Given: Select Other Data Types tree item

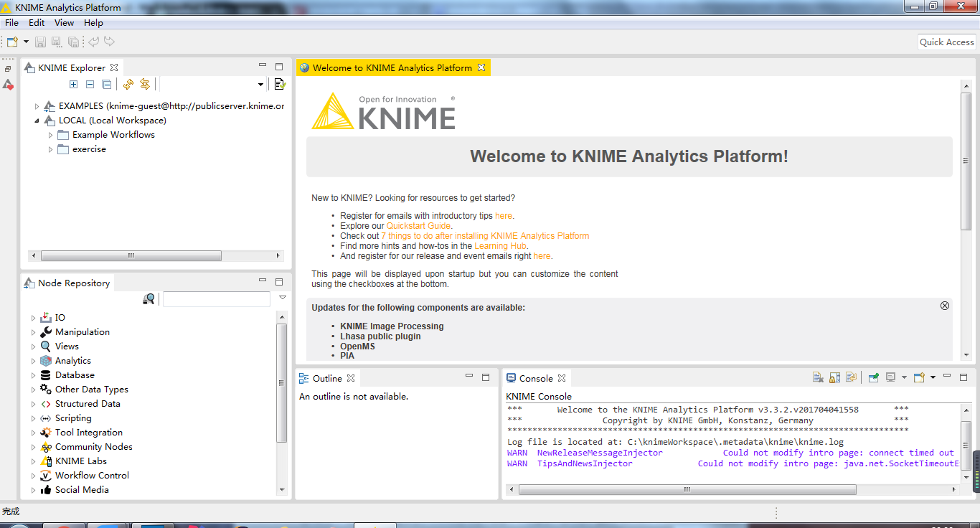Looking at the screenshot, I should click(x=92, y=390).
